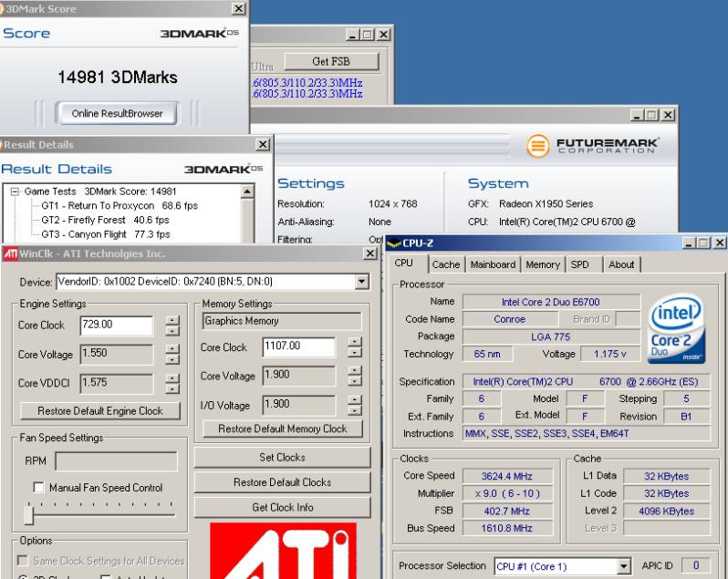Decrease the Engine Core Clock with down arrow
This screenshot has height=579, width=728.
172,331
